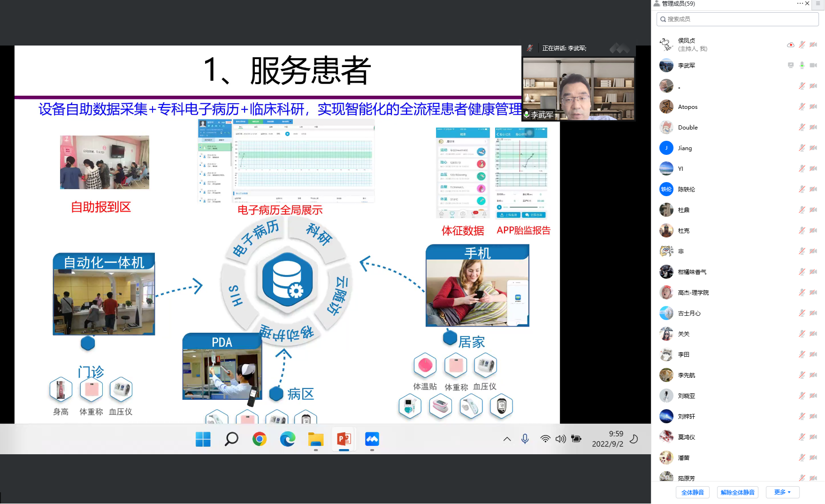The height and width of the screenshot is (504, 825).
Task: Click the 全体静音 mute-all button
Action: coord(692,492)
